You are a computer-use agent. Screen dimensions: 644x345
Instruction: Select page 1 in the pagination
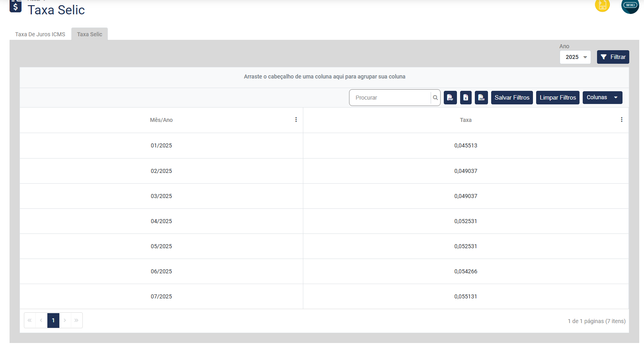tap(53, 320)
